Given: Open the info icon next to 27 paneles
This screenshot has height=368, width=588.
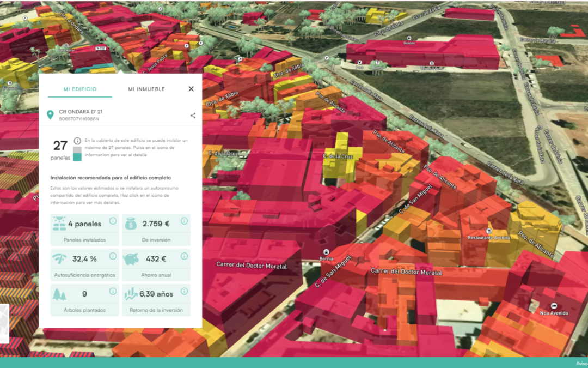Looking at the screenshot, I should coord(77,141).
